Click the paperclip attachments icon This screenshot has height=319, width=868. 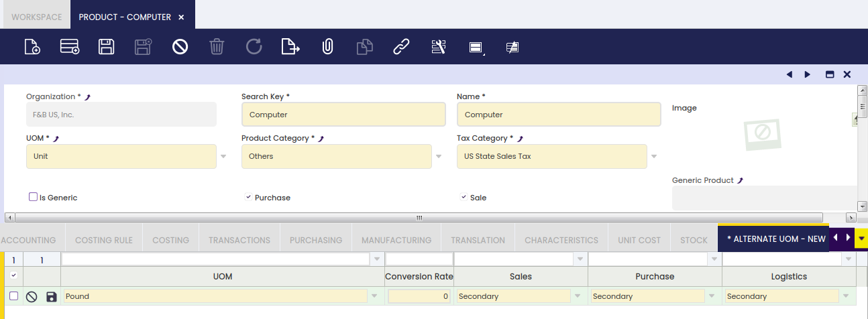coord(327,47)
